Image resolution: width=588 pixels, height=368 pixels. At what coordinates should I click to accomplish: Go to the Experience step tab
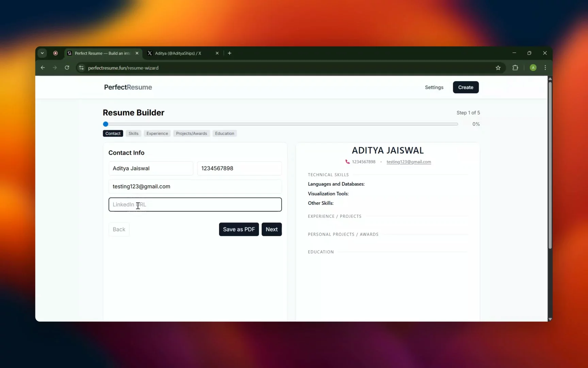157,134
